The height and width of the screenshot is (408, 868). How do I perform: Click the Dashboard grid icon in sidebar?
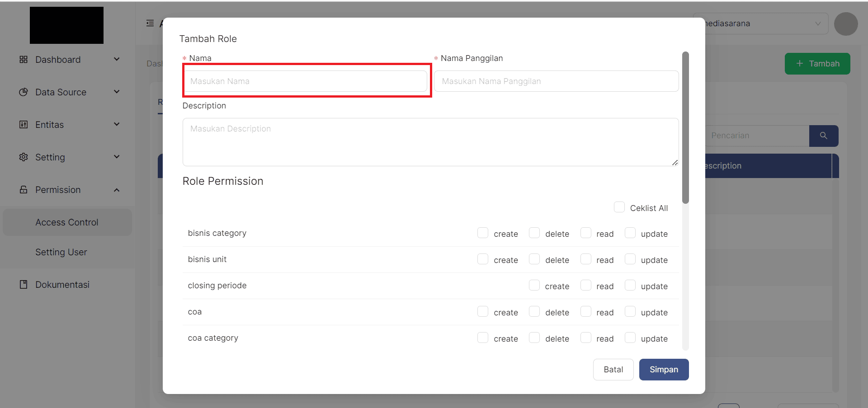24,60
